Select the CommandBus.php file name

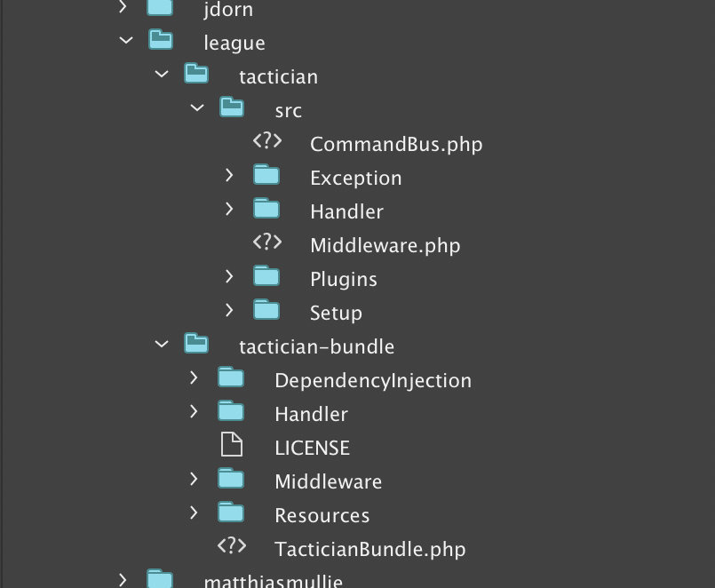click(396, 144)
